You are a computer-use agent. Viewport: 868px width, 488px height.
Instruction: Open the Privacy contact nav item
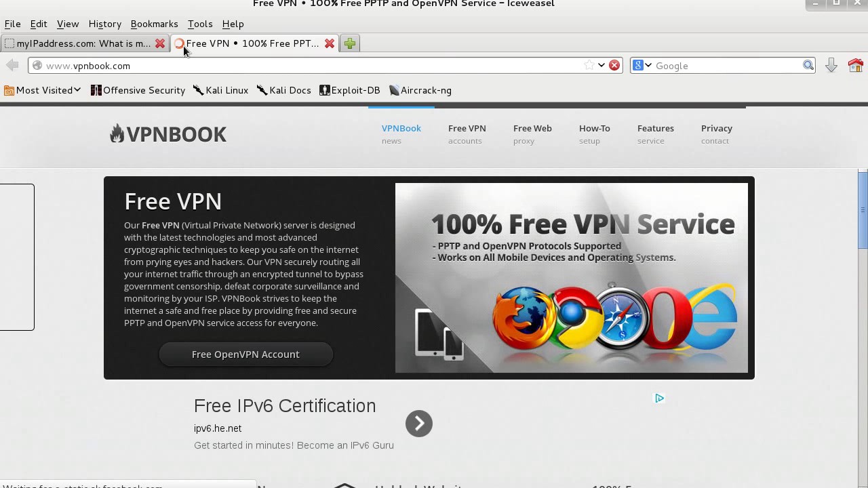716,134
